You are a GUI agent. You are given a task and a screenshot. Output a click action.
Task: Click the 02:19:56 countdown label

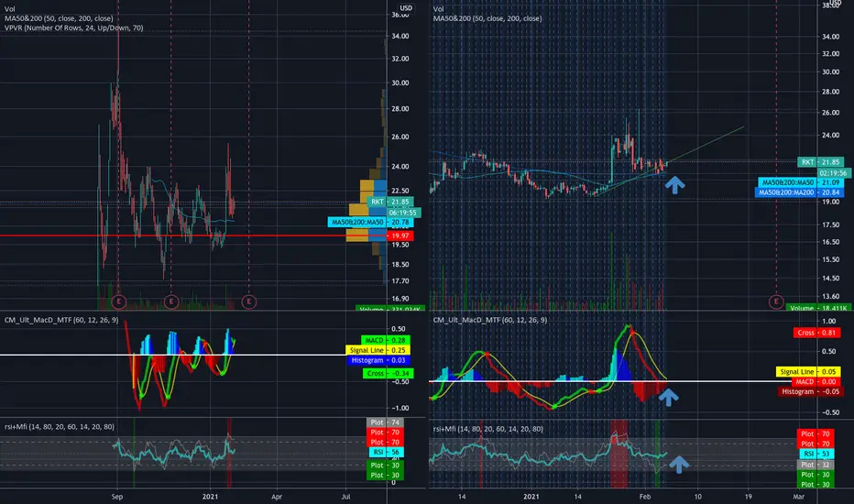pyautogui.click(x=834, y=172)
